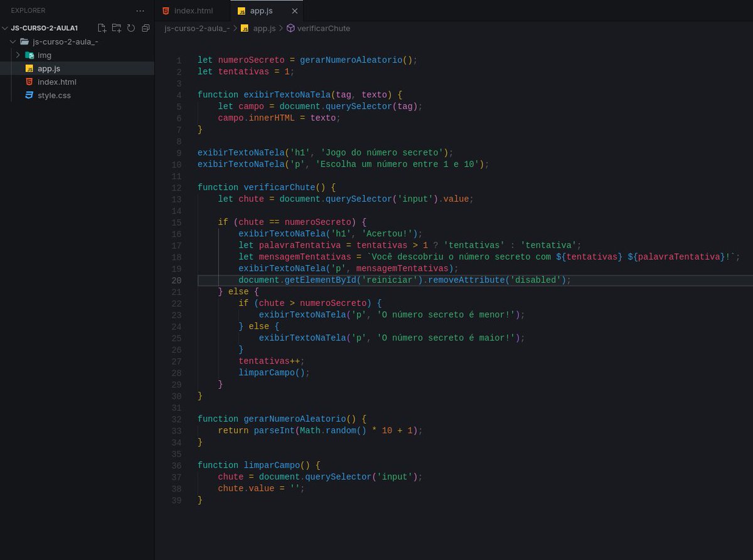Viewport: 753px width, 560px height.
Task: Click 'chute.value' on line 38
Action: click(x=246, y=489)
